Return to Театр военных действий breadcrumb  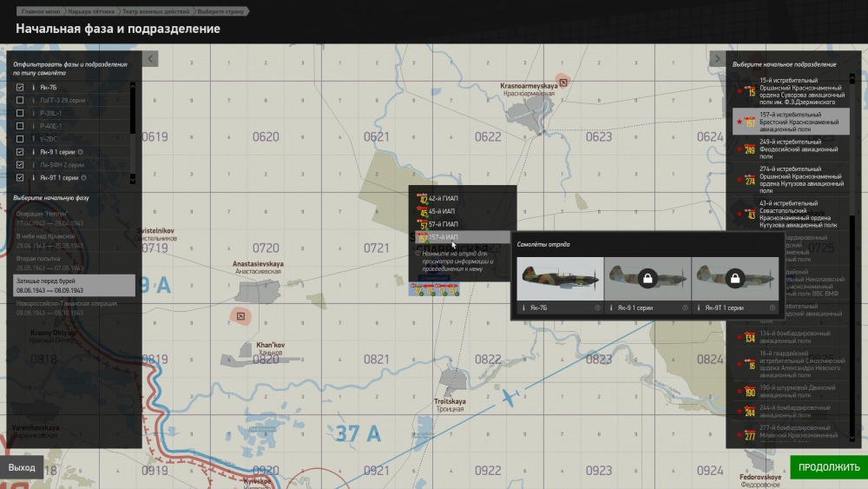pyautogui.click(x=155, y=11)
